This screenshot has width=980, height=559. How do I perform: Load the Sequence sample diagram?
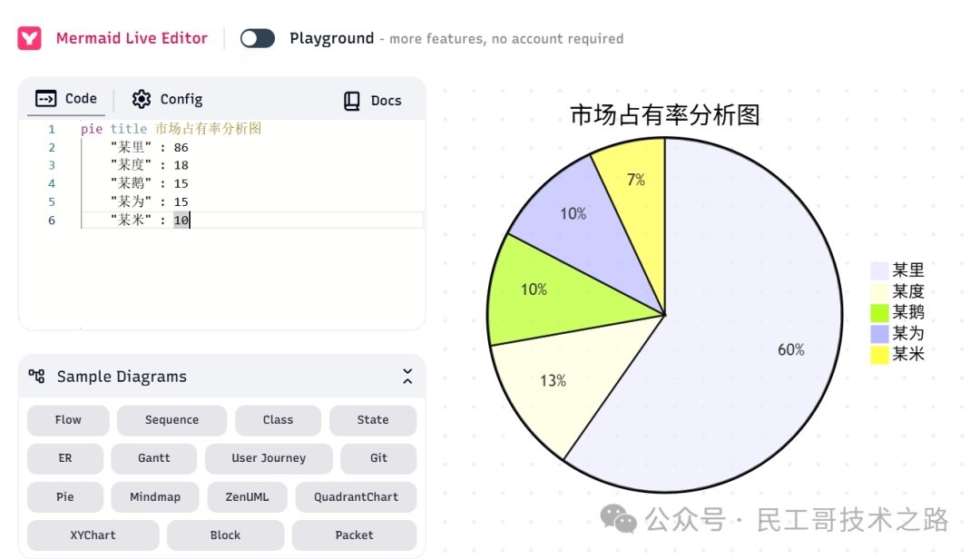click(171, 420)
